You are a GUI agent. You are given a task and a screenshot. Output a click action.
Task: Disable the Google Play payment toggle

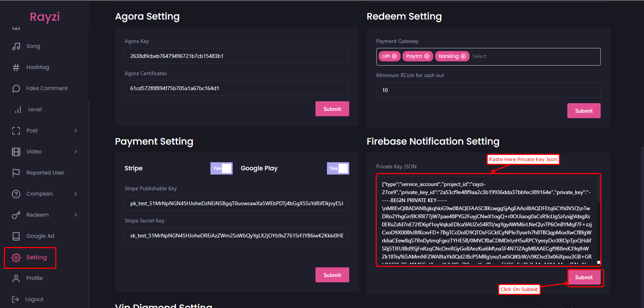pos(338,168)
